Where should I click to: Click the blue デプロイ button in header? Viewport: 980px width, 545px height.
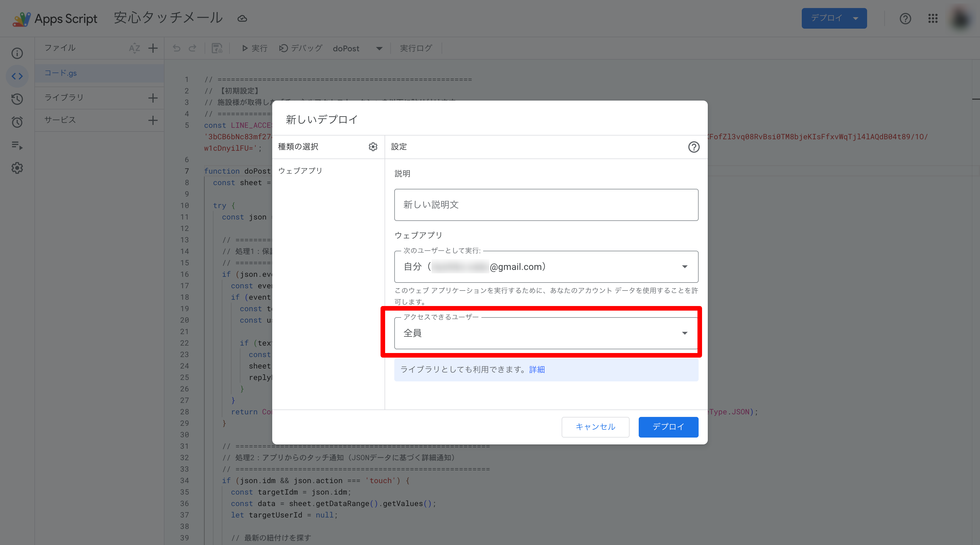point(834,18)
